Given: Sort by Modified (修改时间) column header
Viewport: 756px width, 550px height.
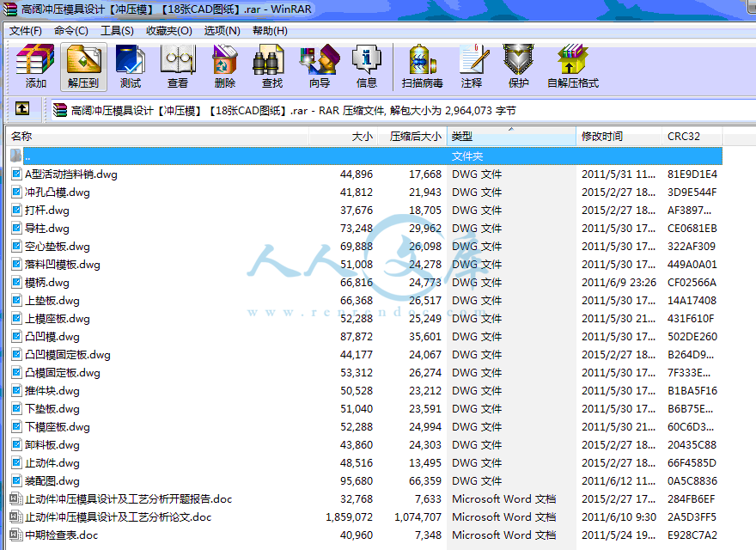Looking at the screenshot, I should pyautogui.click(x=619, y=137).
